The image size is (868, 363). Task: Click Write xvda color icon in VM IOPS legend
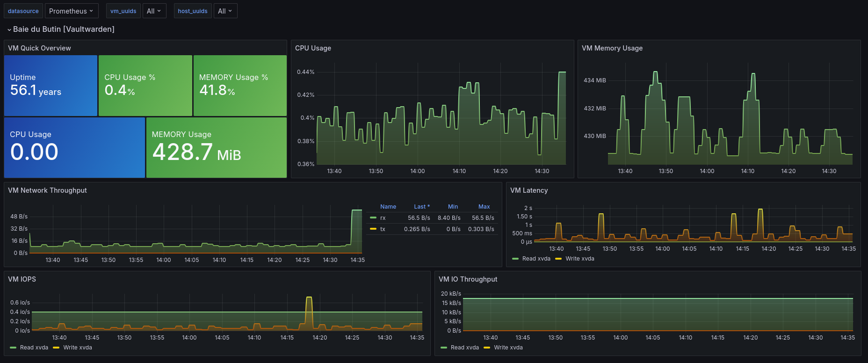(x=56, y=348)
